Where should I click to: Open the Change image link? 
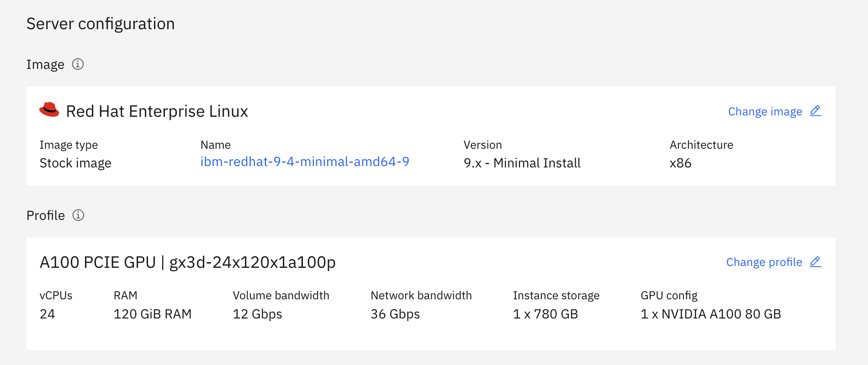tap(765, 112)
